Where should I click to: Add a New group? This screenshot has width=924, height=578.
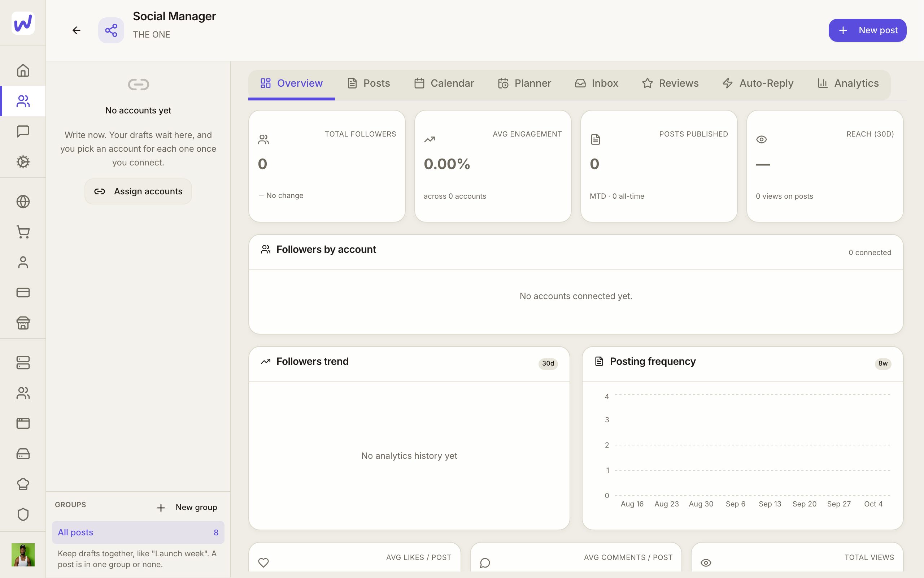click(x=187, y=507)
